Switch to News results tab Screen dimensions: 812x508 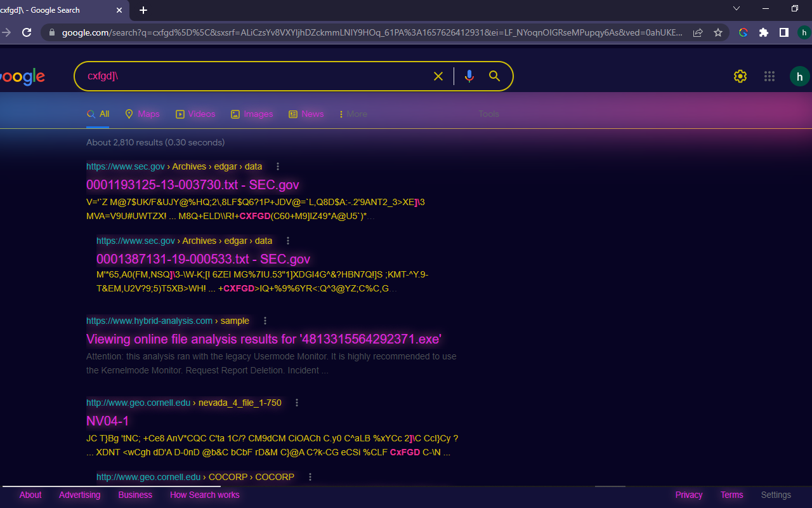(306, 114)
